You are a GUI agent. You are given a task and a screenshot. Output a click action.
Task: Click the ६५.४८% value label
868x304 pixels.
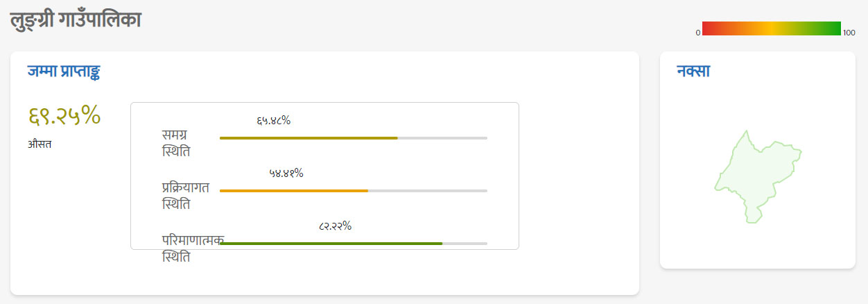pos(273,121)
